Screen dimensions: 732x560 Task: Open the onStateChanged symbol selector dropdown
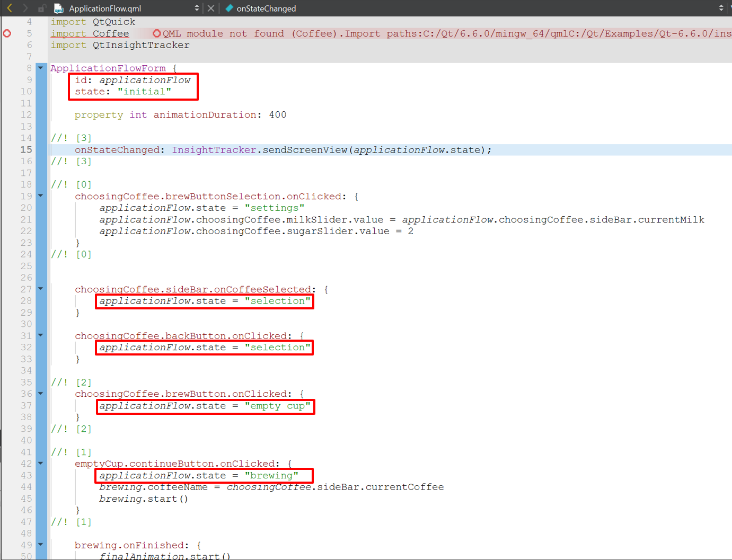click(721, 8)
